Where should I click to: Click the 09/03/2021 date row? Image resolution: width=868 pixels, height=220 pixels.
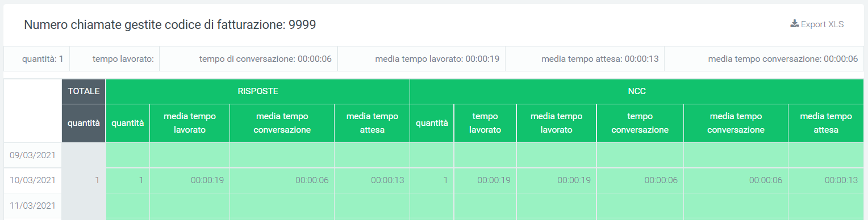[x=32, y=155]
